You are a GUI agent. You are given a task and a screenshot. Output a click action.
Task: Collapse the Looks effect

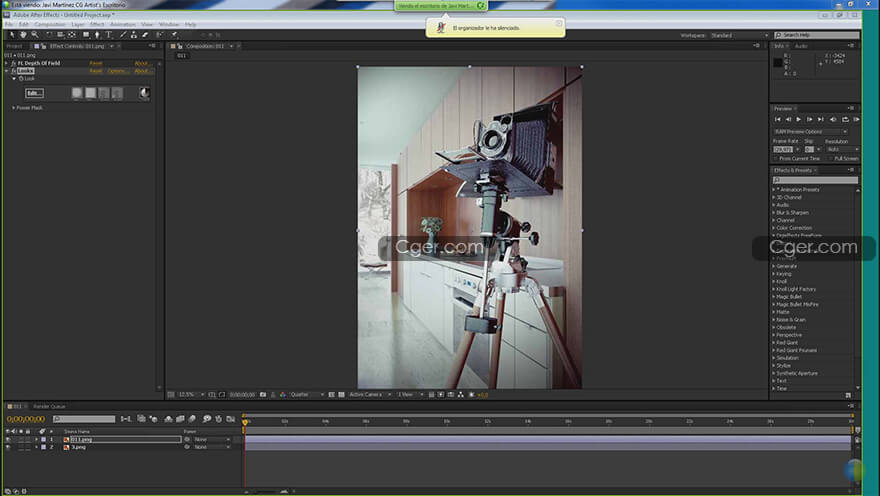pyautogui.click(x=7, y=71)
